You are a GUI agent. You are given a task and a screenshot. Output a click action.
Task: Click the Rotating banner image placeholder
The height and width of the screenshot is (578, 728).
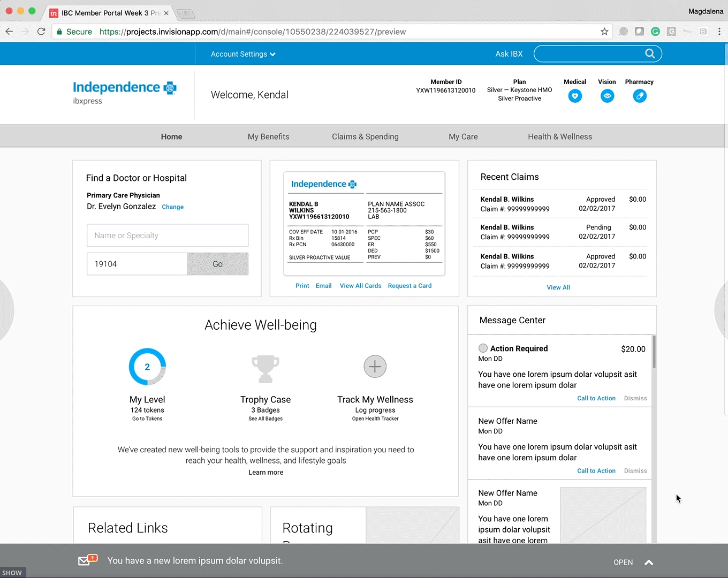point(412,525)
